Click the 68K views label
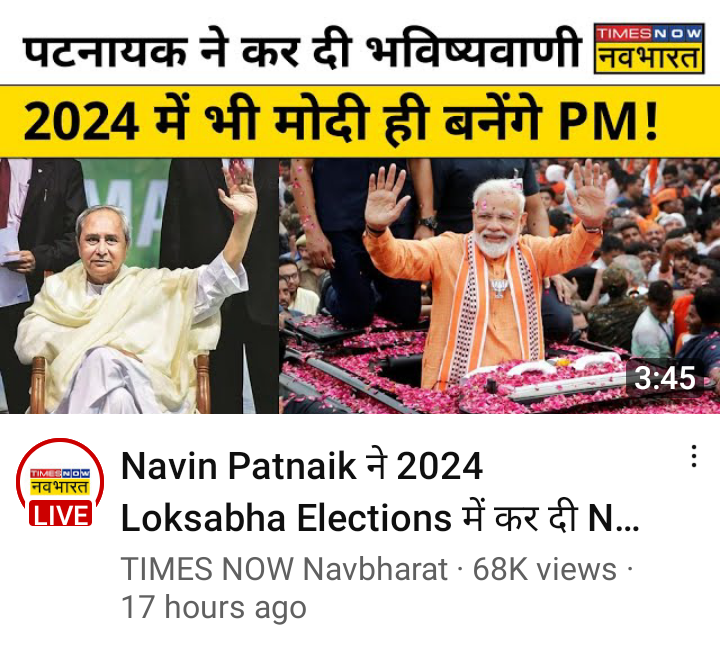This screenshot has height=663, width=720. point(545,569)
